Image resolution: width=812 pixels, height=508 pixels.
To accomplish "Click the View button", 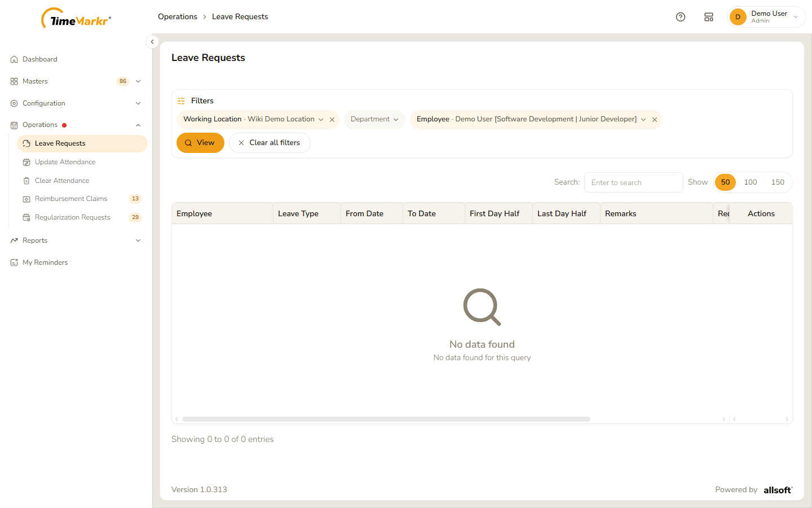I will [x=200, y=143].
